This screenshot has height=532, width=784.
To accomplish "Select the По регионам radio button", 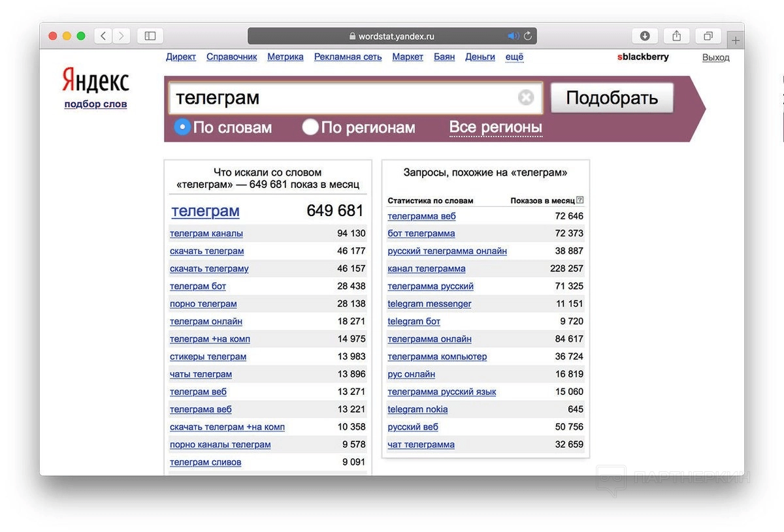I will point(310,127).
